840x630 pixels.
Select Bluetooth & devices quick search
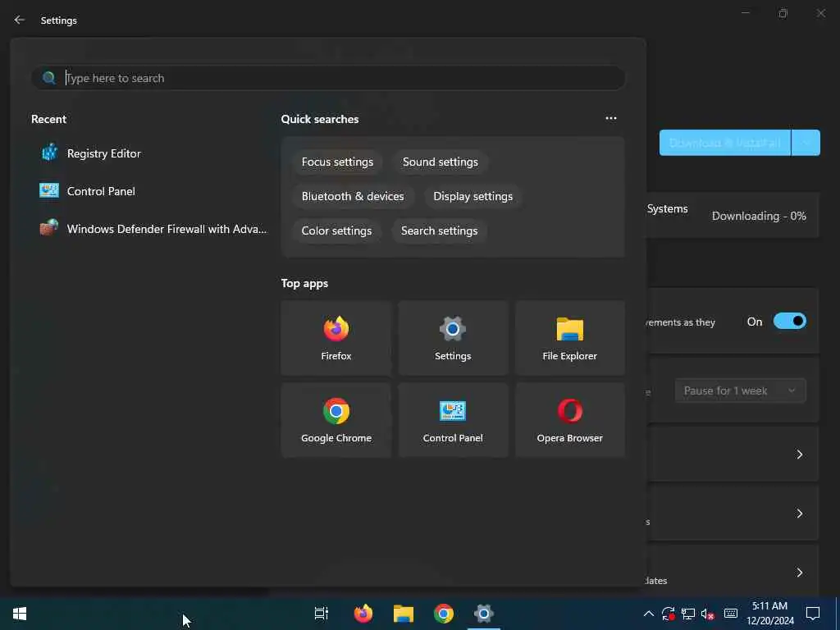[353, 196]
